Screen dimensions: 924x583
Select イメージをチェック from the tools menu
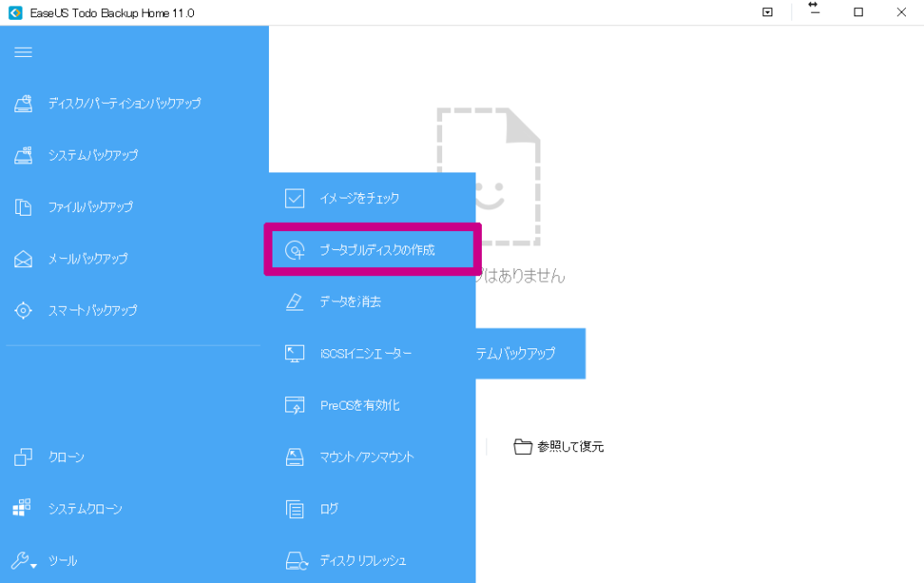click(x=358, y=198)
